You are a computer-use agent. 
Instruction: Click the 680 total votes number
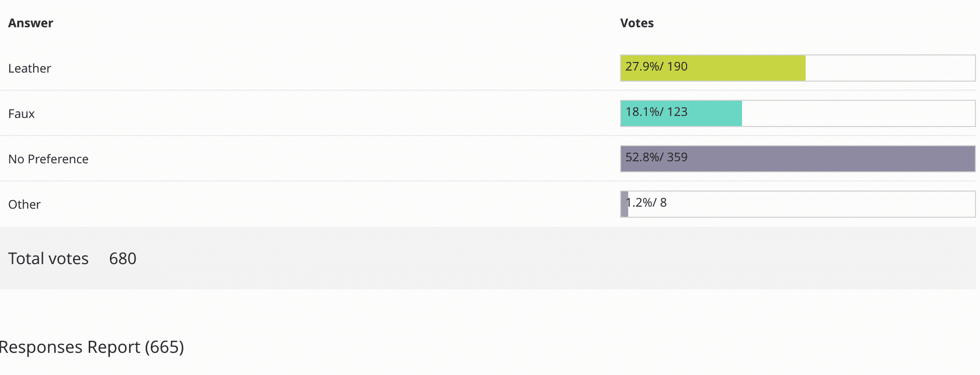(x=122, y=259)
